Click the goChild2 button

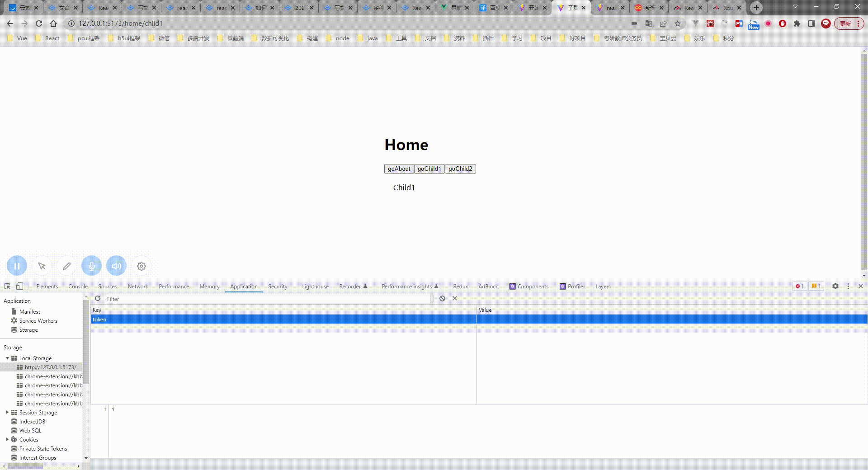coord(460,169)
